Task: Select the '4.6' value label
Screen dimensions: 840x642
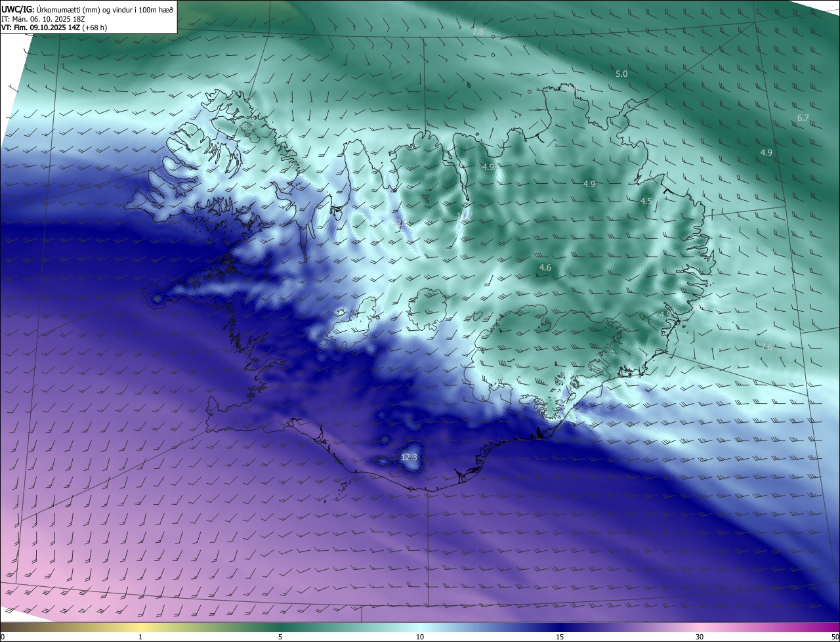Action: point(545,268)
